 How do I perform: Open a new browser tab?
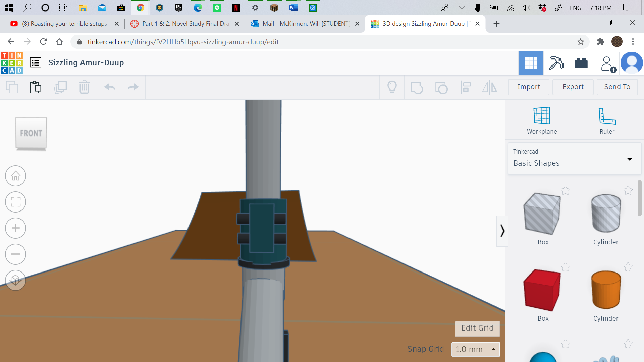496,24
